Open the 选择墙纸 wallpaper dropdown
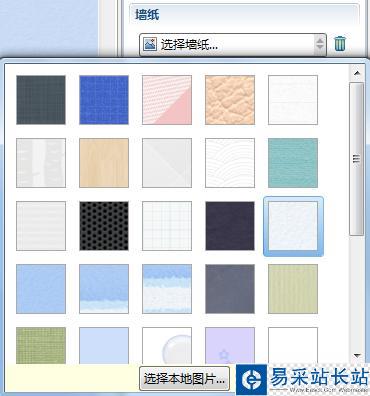The width and height of the screenshot is (370, 396). click(233, 44)
